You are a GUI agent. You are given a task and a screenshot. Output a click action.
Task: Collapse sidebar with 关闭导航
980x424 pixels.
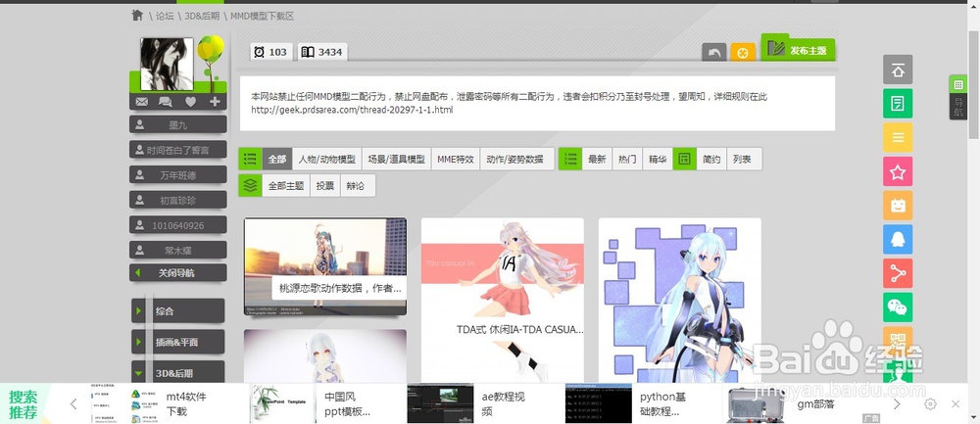click(178, 273)
